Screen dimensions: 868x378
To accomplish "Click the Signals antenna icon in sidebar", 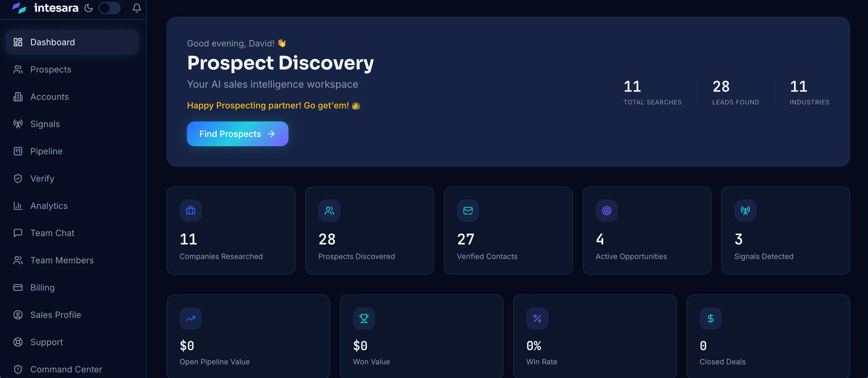I will [x=18, y=124].
